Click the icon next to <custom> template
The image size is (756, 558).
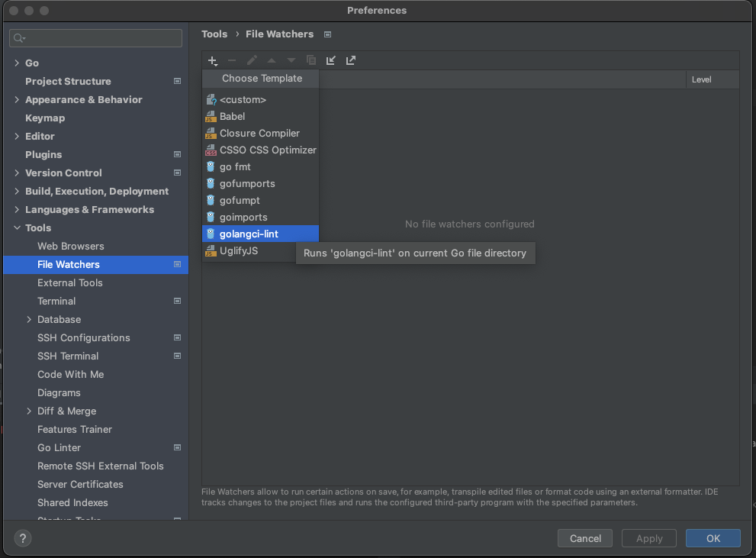(211, 100)
